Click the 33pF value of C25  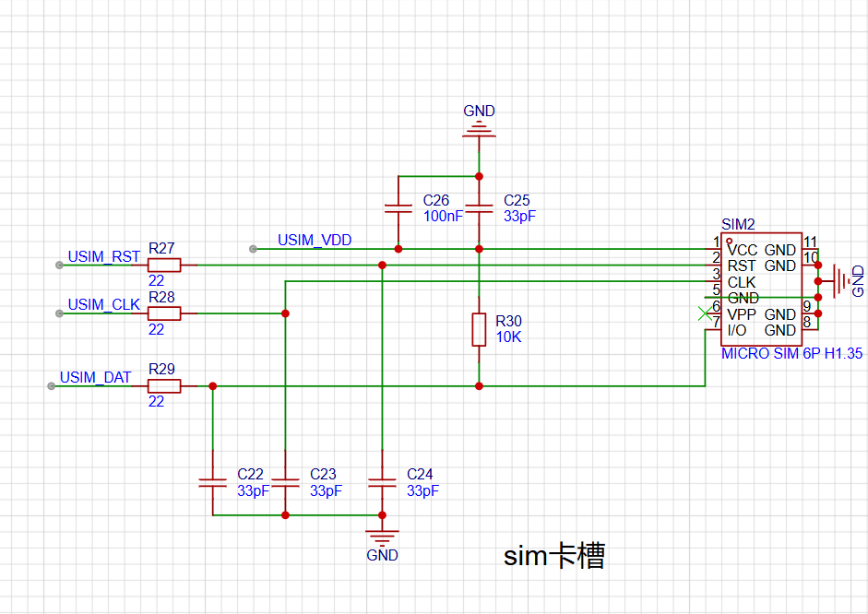click(x=519, y=217)
